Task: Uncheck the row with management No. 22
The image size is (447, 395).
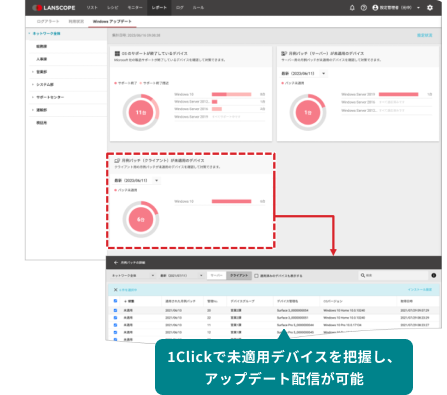Action: tap(115, 318)
